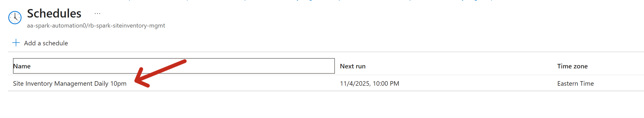Viewport: 644px width, 118px height.
Task: Click rb-spark-siteinventory-mgmt in the subtitle path
Action: [126, 26]
